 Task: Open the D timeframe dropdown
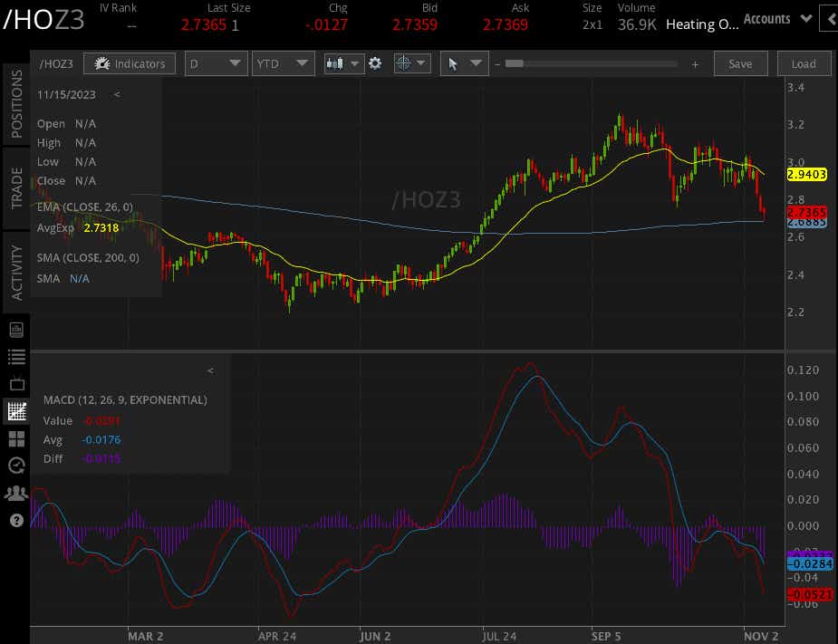216,63
